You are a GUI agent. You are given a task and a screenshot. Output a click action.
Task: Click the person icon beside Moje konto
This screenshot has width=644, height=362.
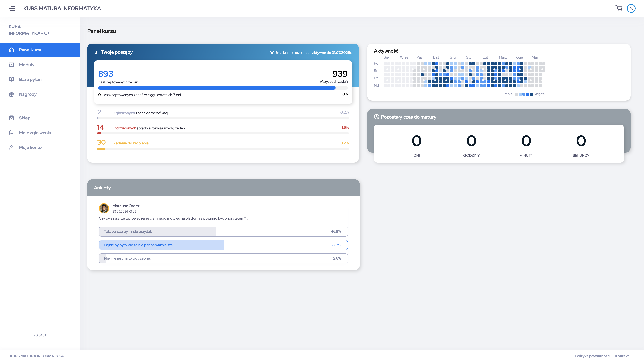[x=11, y=147]
